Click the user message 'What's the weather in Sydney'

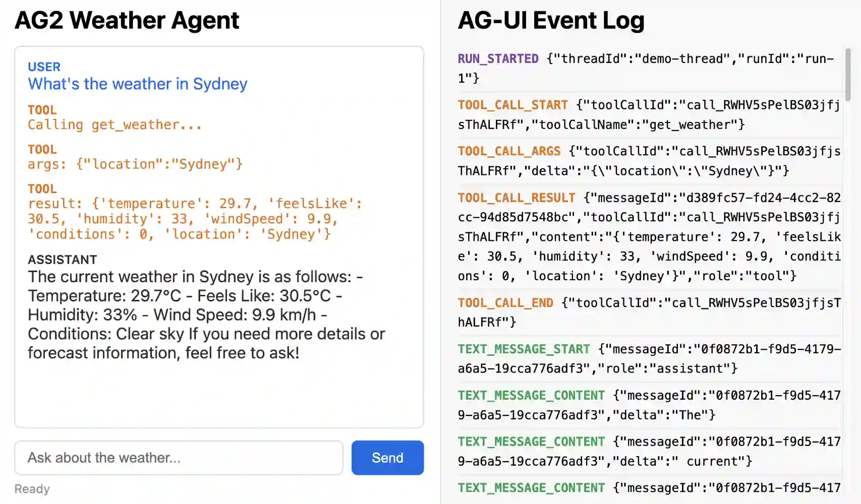tap(138, 84)
